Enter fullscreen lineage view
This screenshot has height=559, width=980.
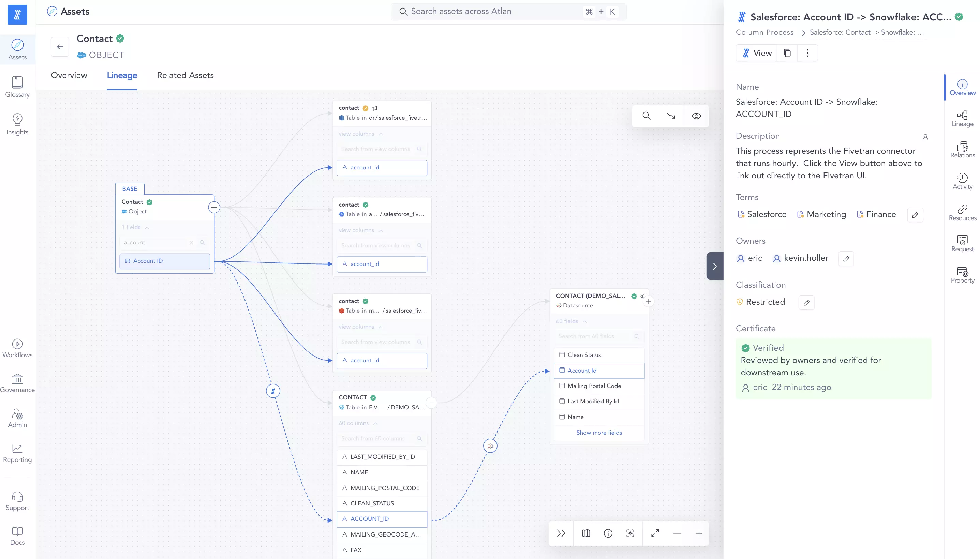click(x=655, y=533)
